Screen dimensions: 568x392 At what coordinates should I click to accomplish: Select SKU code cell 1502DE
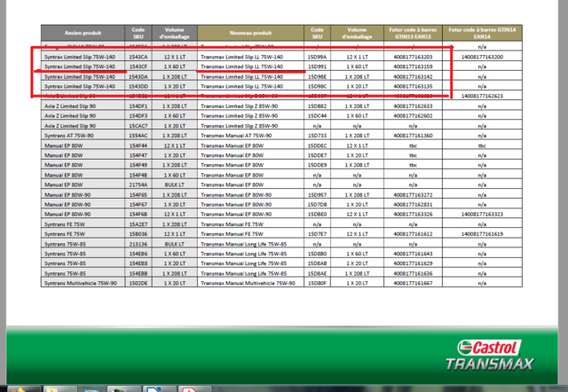[138, 283]
